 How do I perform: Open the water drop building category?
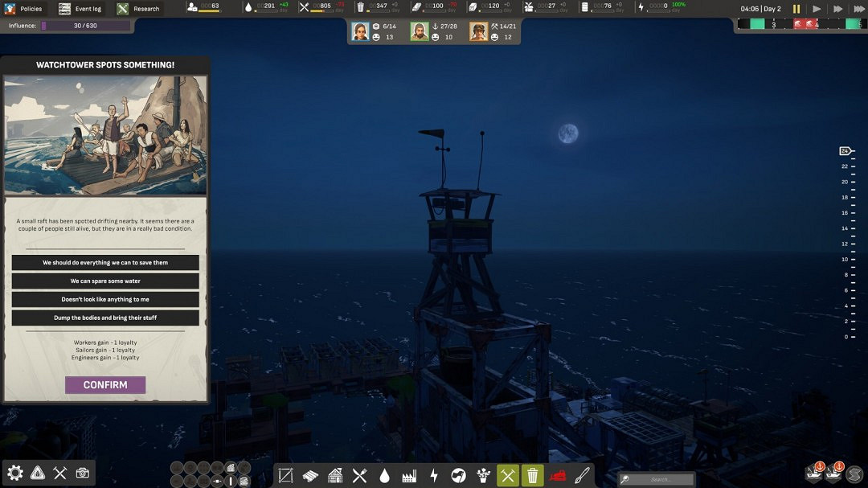click(x=386, y=475)
